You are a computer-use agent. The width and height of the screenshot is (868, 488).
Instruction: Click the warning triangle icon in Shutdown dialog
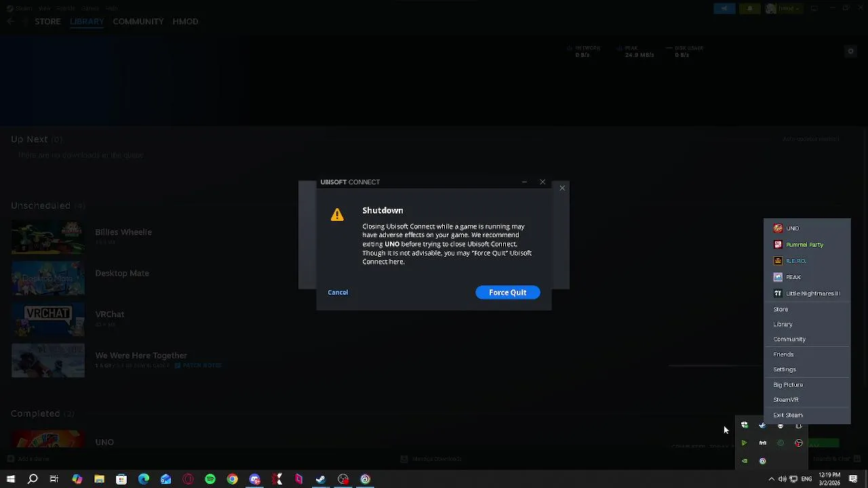click(x=337, y=215)
